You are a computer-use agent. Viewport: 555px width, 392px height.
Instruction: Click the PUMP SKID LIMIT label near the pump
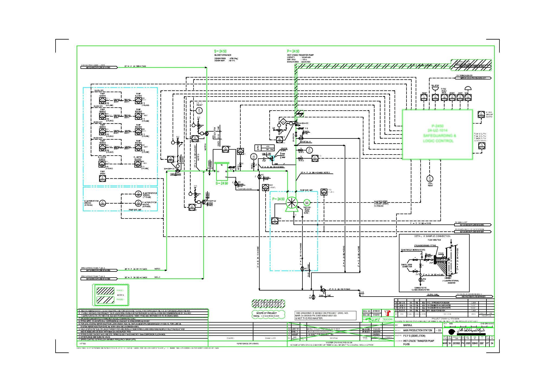pos(306,190)
